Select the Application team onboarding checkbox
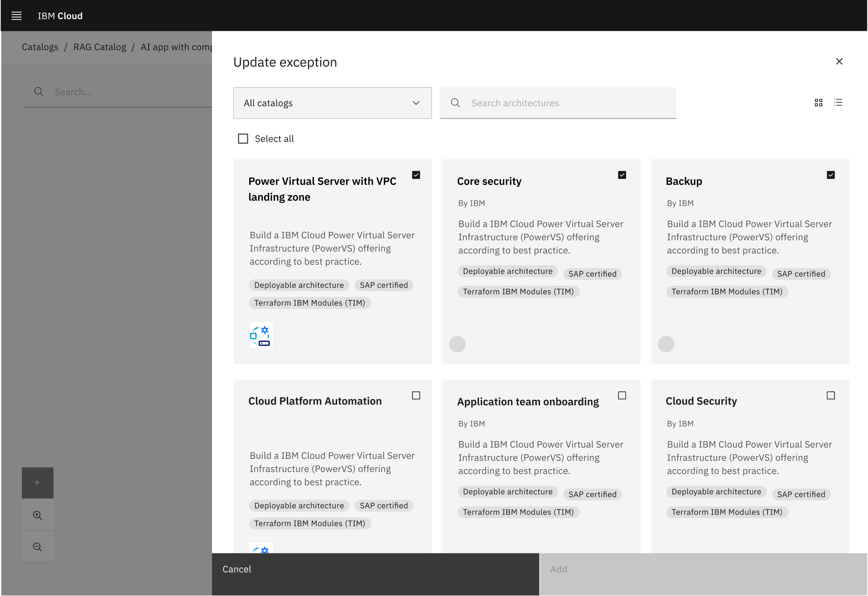Image resolution: width=868 pixels, height=596 pixels. (622, 396)
